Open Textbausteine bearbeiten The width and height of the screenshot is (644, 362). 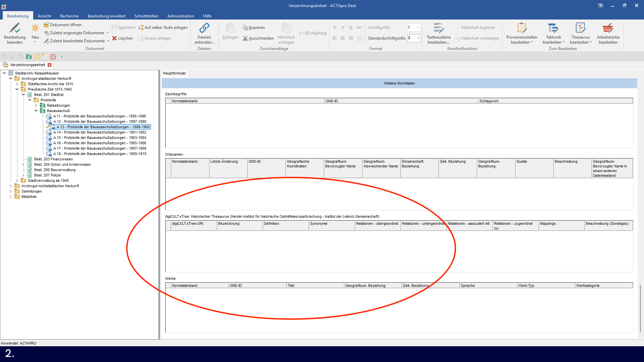click(439, 33)
